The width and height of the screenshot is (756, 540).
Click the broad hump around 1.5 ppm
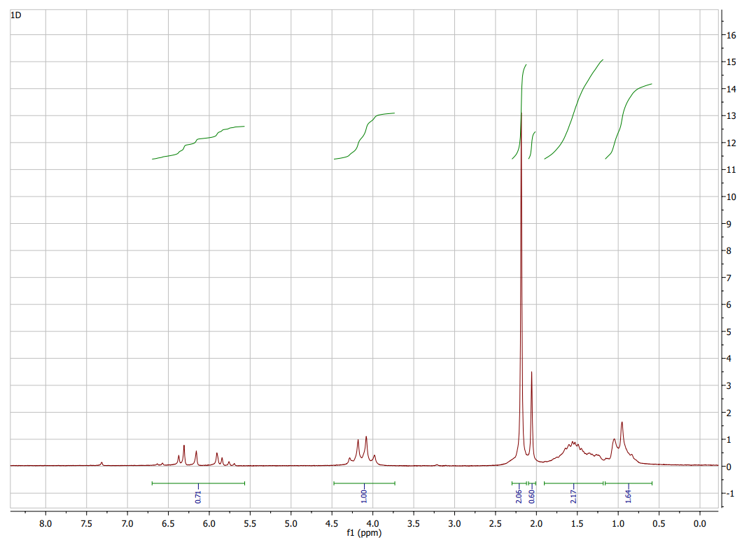click(572, 444)
